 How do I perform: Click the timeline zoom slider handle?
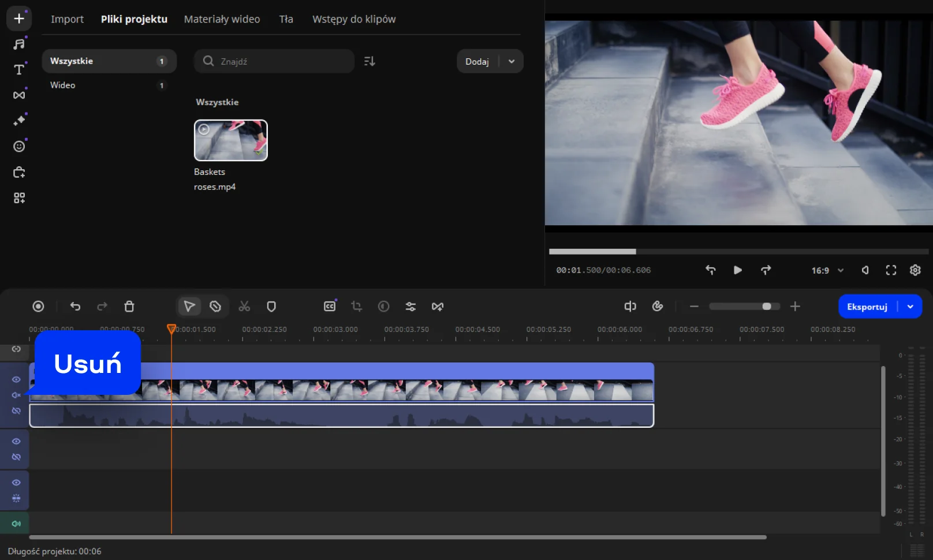(x=766, y=307)
